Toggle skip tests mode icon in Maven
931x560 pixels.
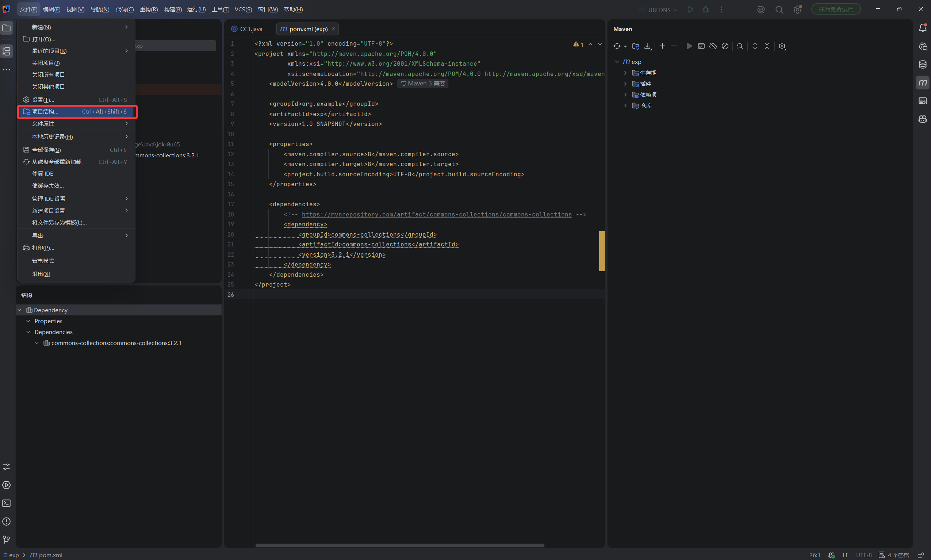pos(725,46)
